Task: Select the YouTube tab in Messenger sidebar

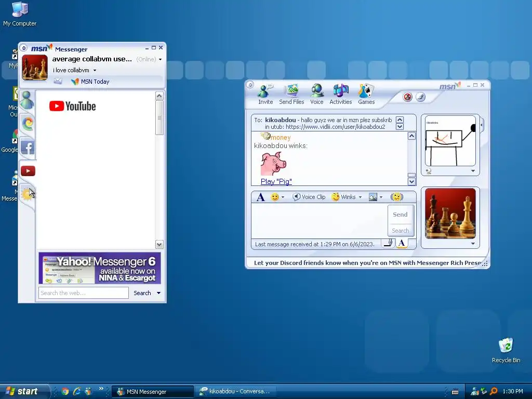Action: tap(28, 171)
